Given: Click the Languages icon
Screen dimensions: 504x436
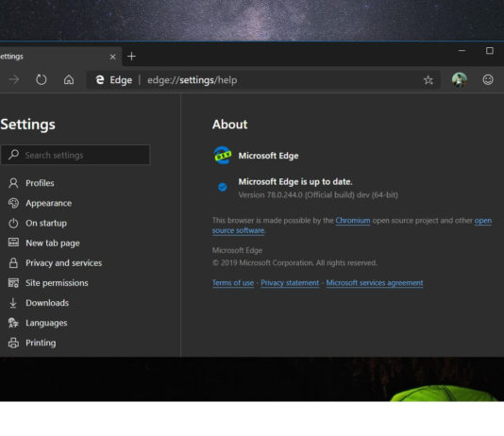Looking at the screenshot, I should (x=13, y=323).
